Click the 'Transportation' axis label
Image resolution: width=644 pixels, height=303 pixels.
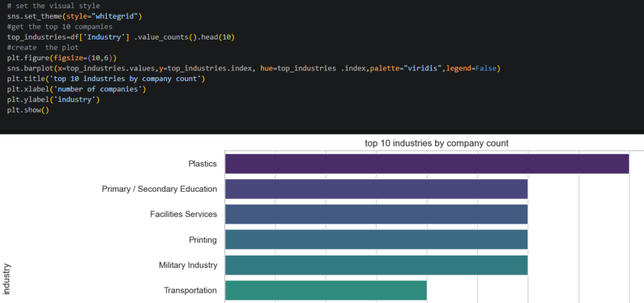point(191,290)
